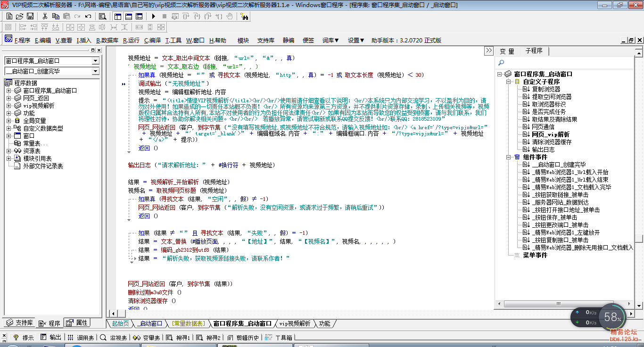Switch to 变量 tab in right panel
644x347 pixels.
(x=507, y=51)
